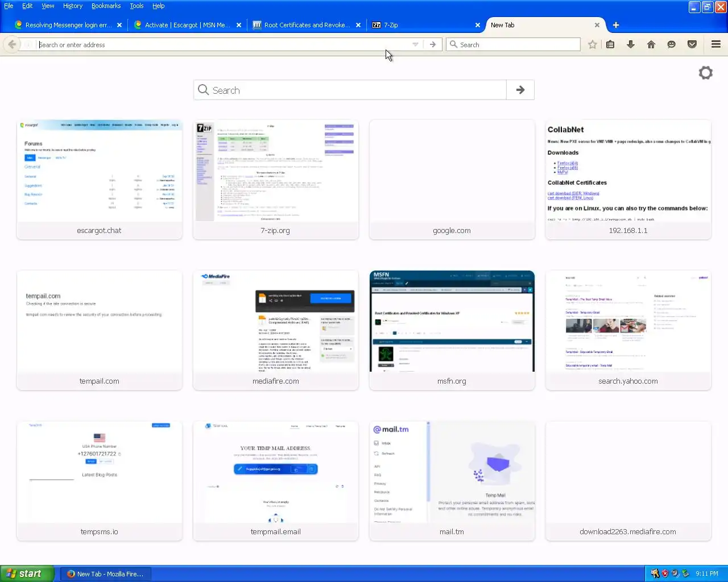728x582 pixels.
Task: Open the View menu
Action: pos(48,6)
